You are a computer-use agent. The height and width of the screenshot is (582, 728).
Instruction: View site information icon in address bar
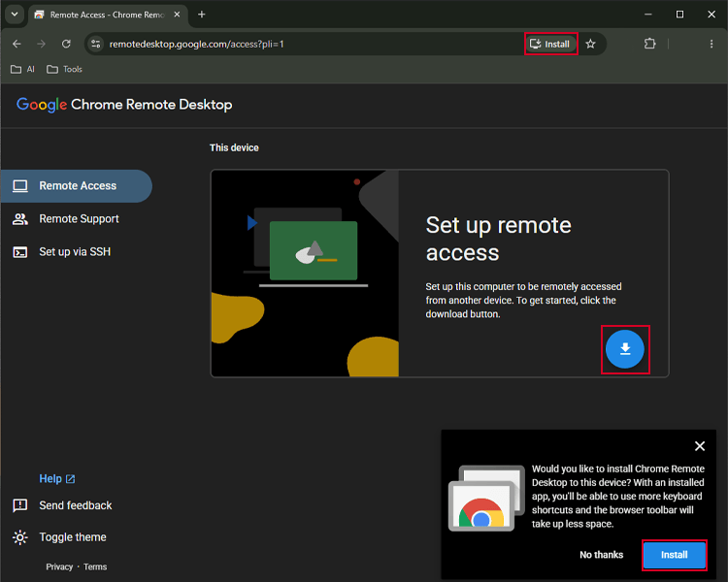(x=96, y=44)
